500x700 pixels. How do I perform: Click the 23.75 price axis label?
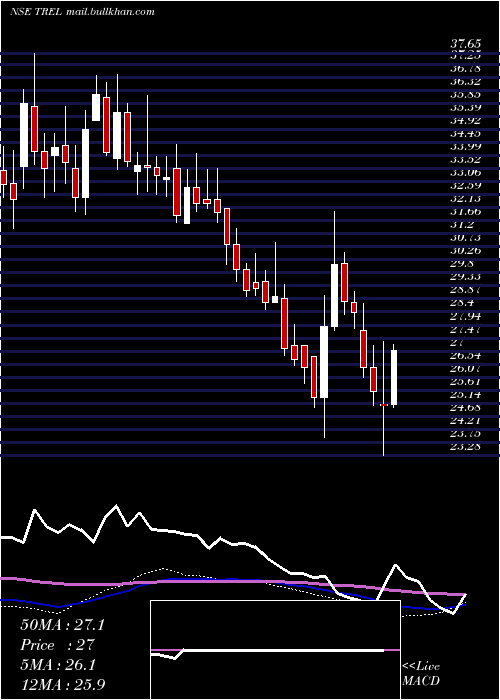tap(465, 433)
